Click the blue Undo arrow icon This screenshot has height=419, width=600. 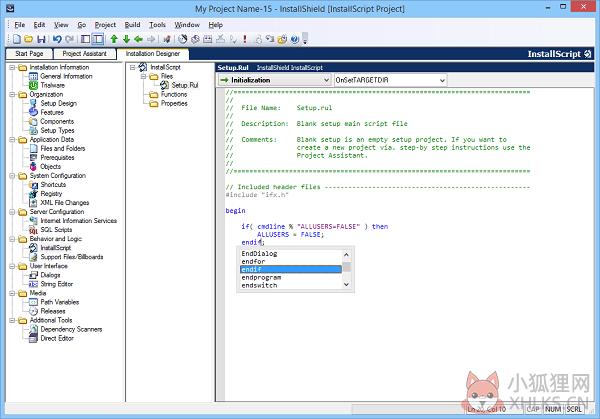coord(57,39)
